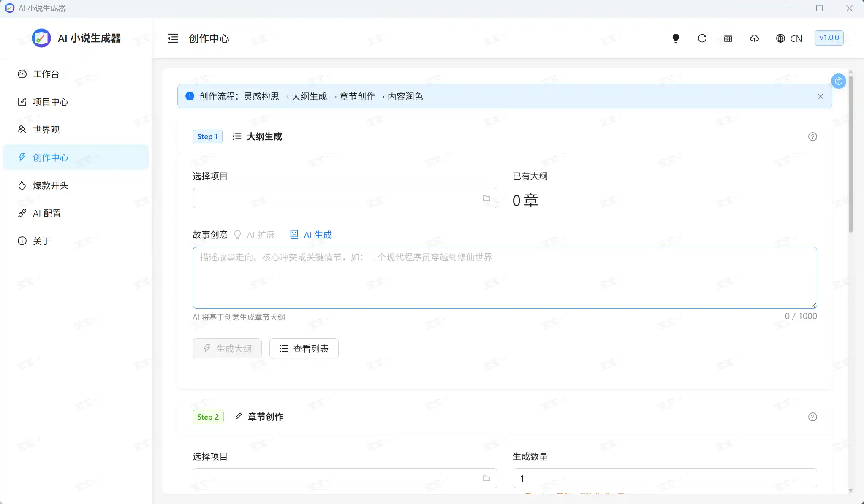Click the refresh icon in the top bar
864x504 pixels.
pos(701,38)
